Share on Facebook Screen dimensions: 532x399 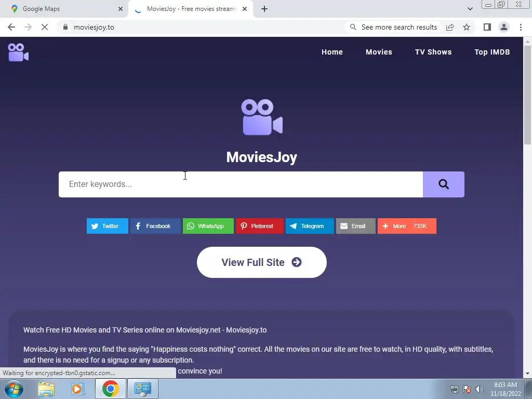point(155,226)
